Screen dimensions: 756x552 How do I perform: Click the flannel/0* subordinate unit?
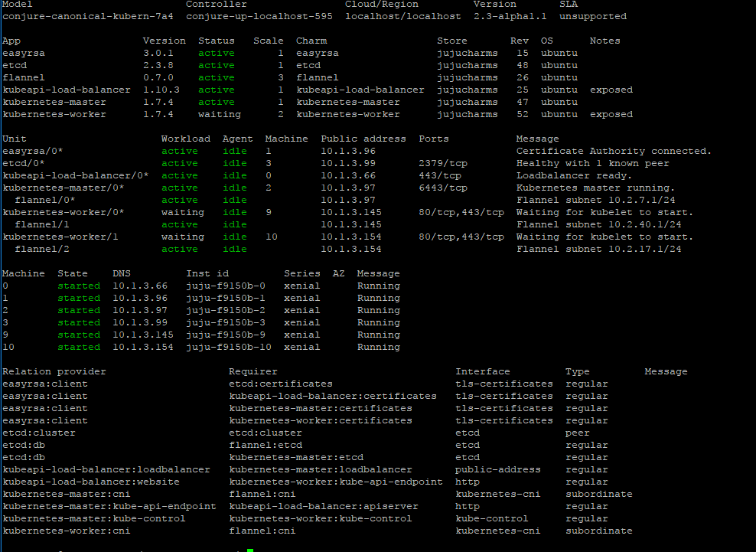pyautogui.click(x=45, y=201)
